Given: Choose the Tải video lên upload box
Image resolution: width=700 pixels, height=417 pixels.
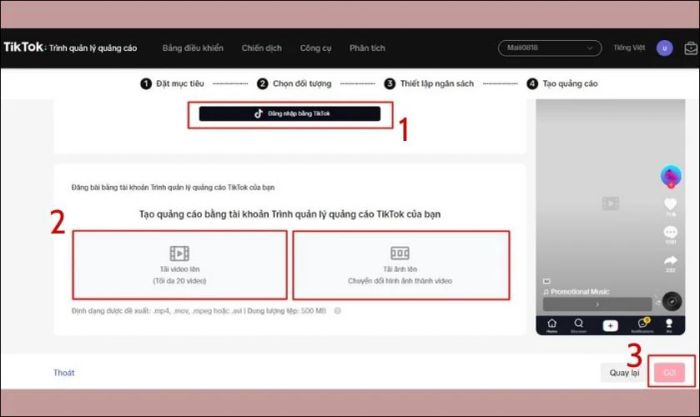Looking at the screenshot, I should [179, 265].
